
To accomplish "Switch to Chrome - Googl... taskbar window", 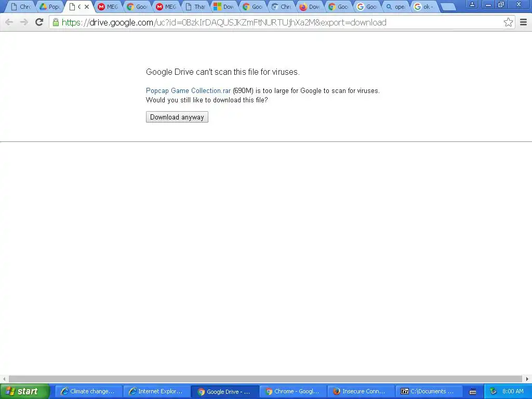I will click(293, 391).
